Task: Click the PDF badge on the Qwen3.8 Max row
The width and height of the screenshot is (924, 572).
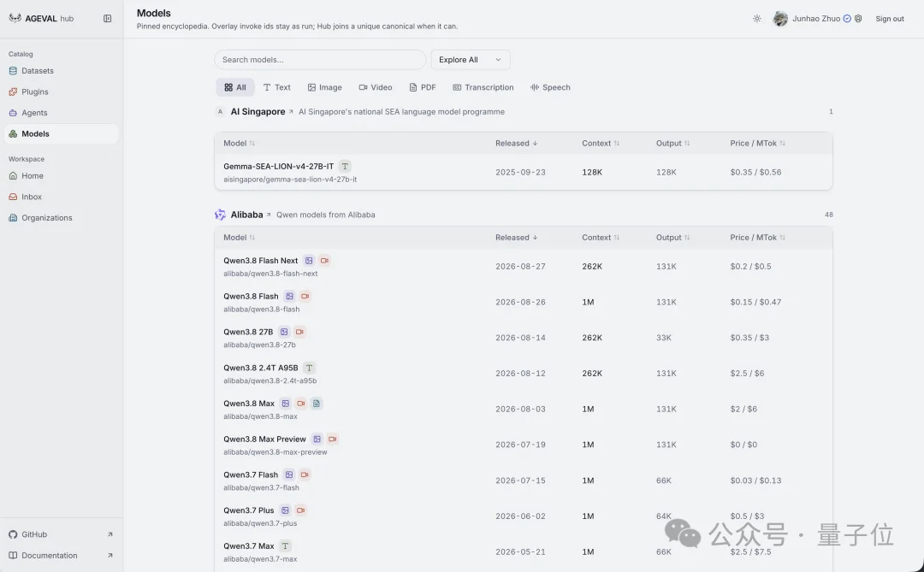Action: click(x=317, y=404)
